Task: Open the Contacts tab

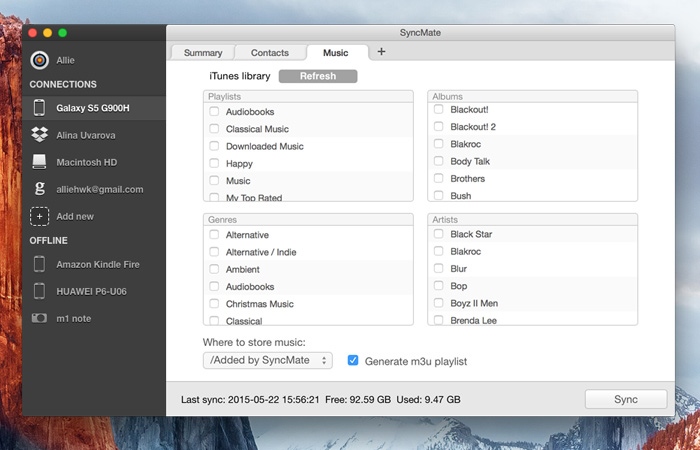Action: [x=270, y=53]
